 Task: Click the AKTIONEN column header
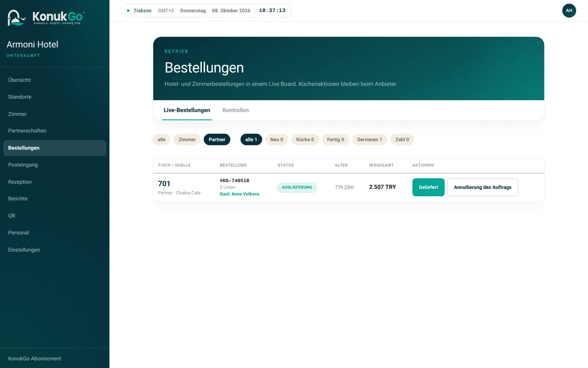(423, 165)
